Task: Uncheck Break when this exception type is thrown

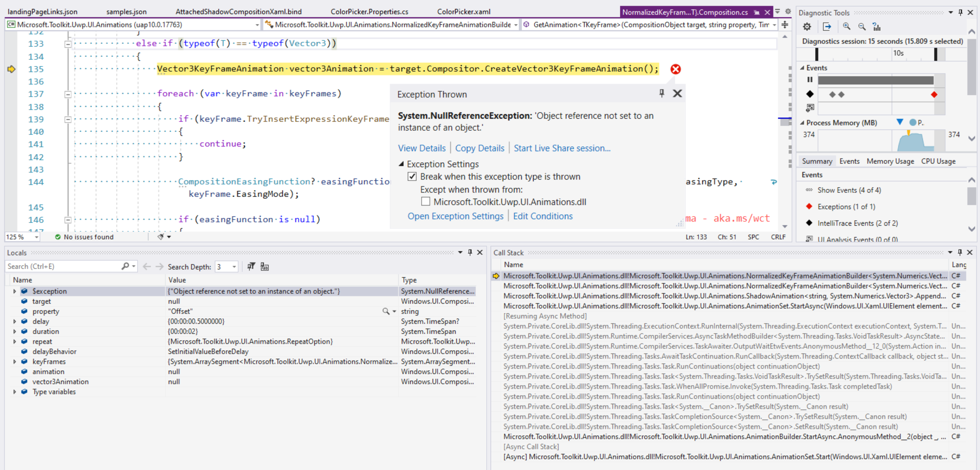Action: [x=412, y=176]
